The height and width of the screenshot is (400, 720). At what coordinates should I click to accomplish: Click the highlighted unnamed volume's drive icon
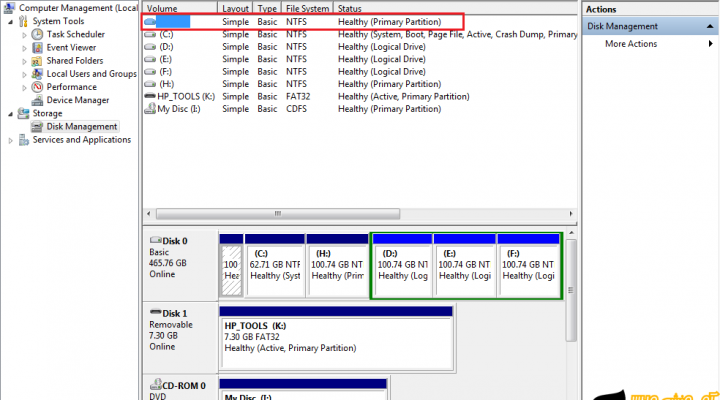click(x=150, y=22)
